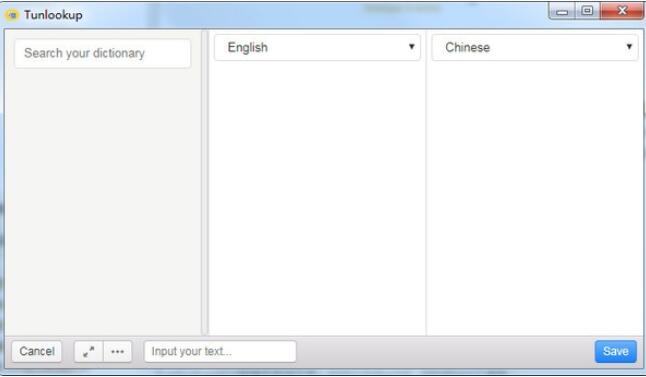This screenshot has width=646, height=377.
Task: Open the three-dots more options button
Action: (117, 351)
